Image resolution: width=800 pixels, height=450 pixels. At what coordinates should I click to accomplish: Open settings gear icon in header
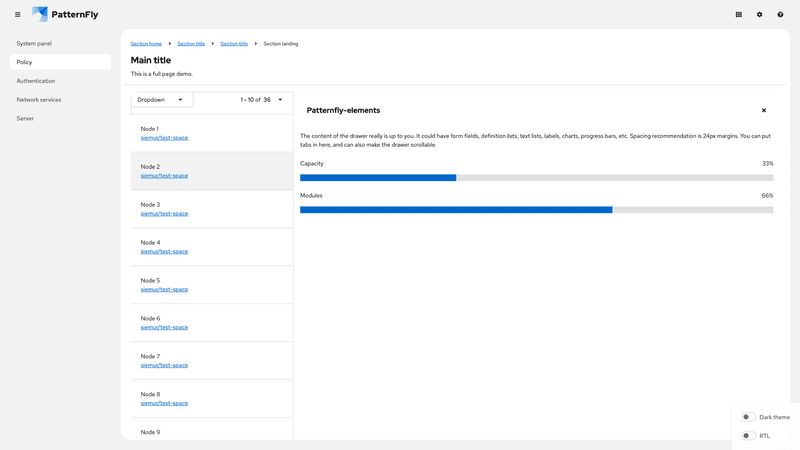759,15
